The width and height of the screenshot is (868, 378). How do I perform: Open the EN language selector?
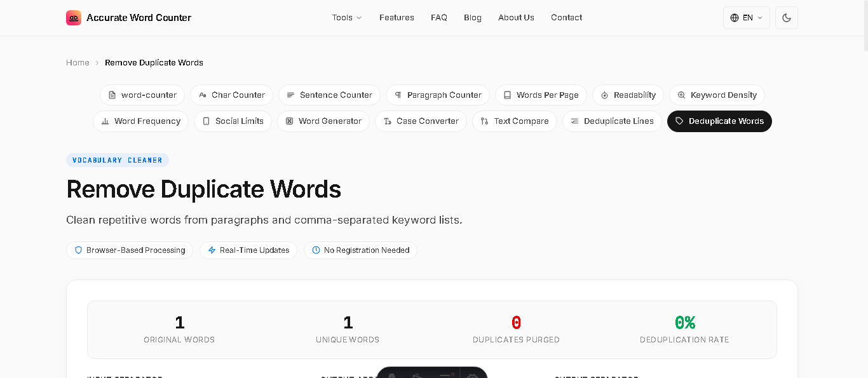point(747,18)
